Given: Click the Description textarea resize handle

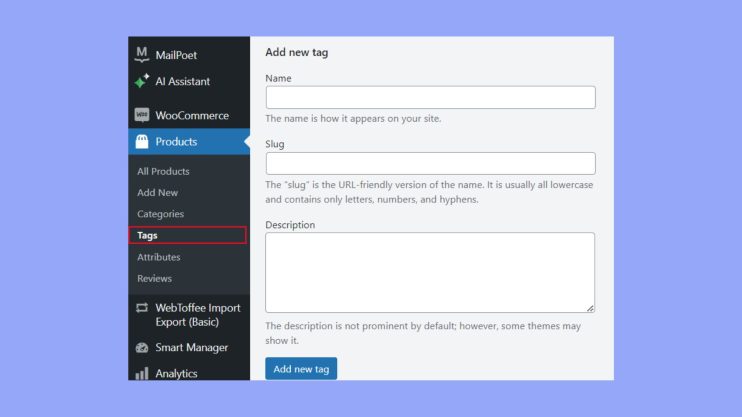Looking at the screenshot, I should click(x=590, y=308).
